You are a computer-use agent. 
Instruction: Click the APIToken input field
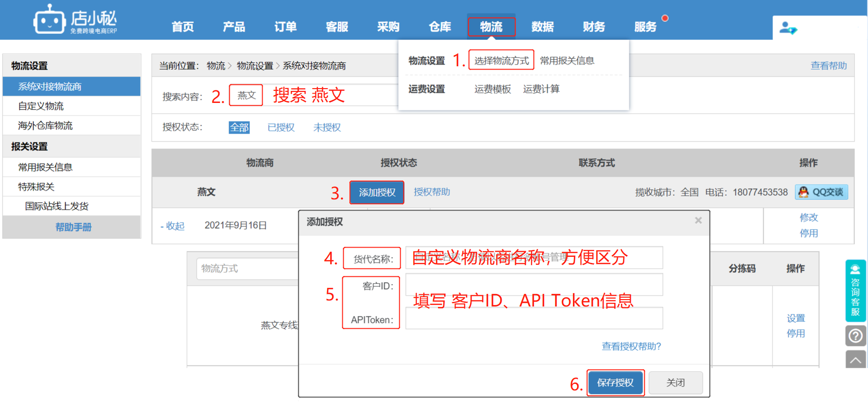click(x=534, y=318)
